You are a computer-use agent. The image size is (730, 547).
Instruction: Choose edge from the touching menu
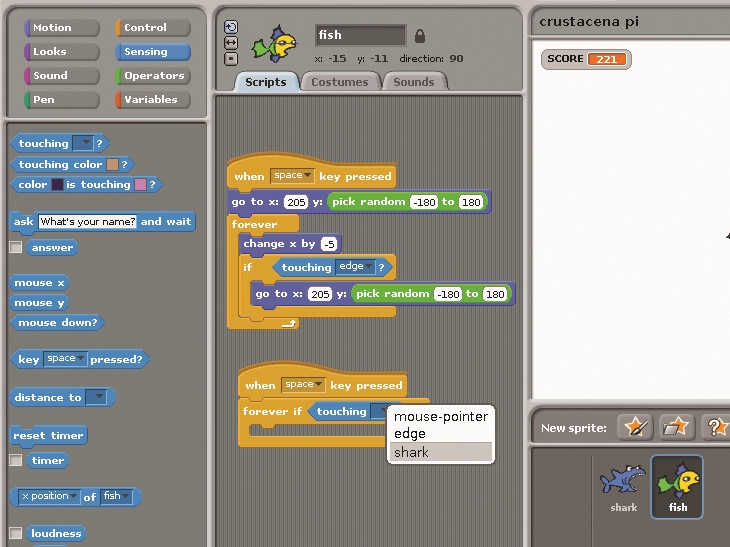441,433
